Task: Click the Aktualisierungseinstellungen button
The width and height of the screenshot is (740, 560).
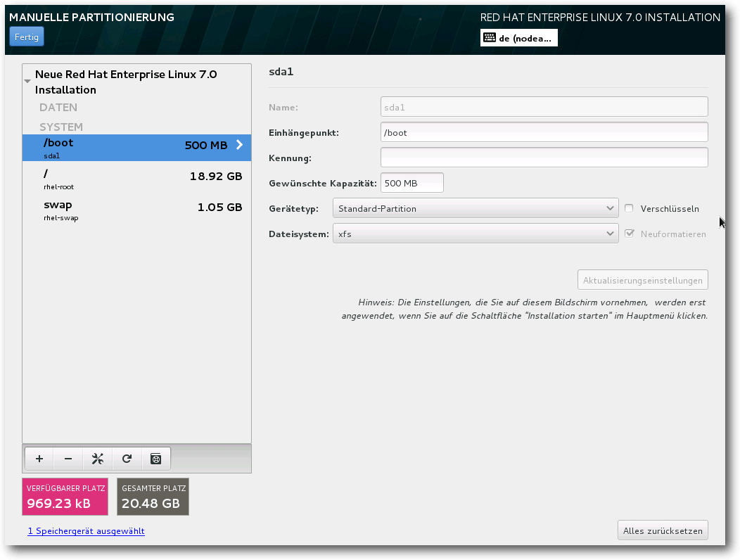Action: click(x=642, y=280)
